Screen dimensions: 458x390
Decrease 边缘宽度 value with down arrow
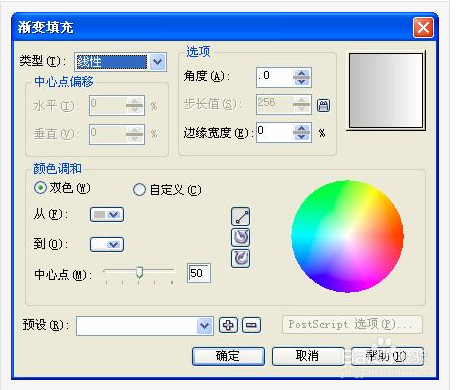tap(302, 136)
